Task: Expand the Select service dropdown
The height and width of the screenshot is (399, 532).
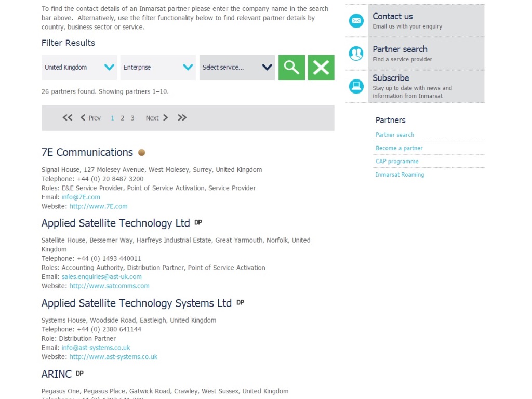Action: (x=237, y=68)
